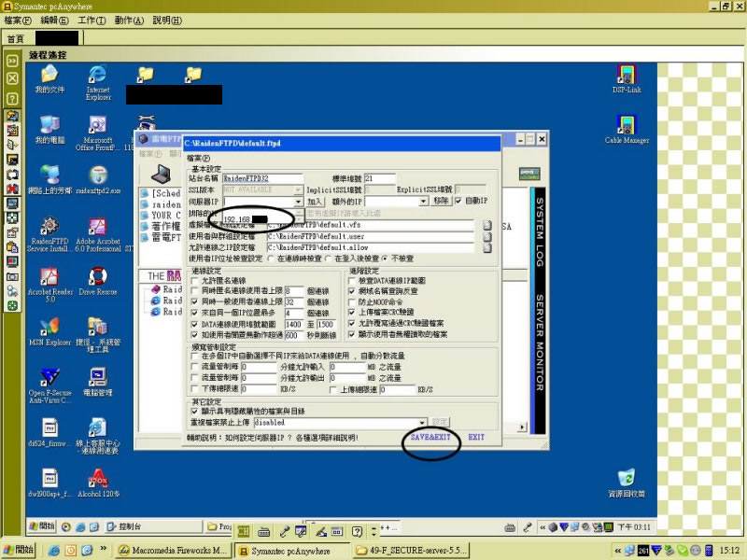The image size is (747, 560).
Task: Switch to 首頁 tab
Action: point(15,38)
